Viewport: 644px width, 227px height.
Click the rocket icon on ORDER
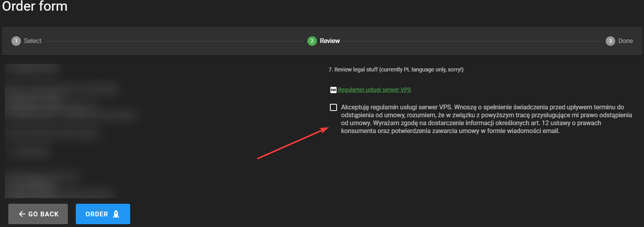coord(116,214)
